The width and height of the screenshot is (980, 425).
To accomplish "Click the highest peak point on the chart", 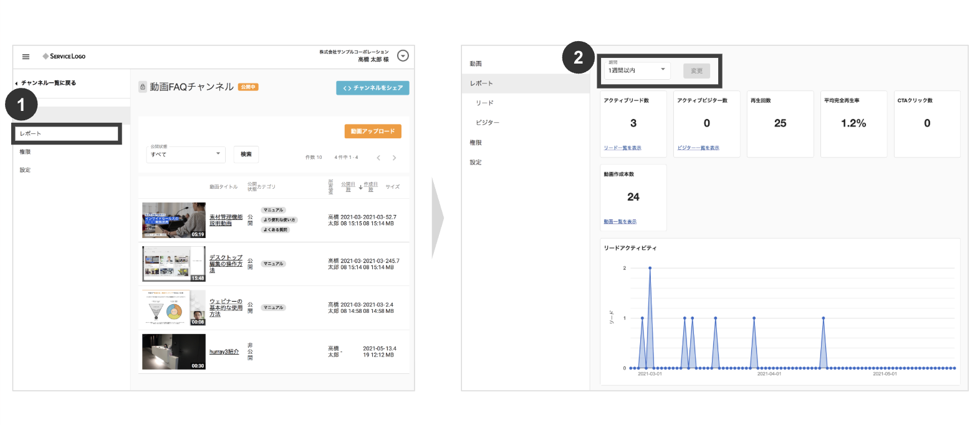I will point(650,268).
